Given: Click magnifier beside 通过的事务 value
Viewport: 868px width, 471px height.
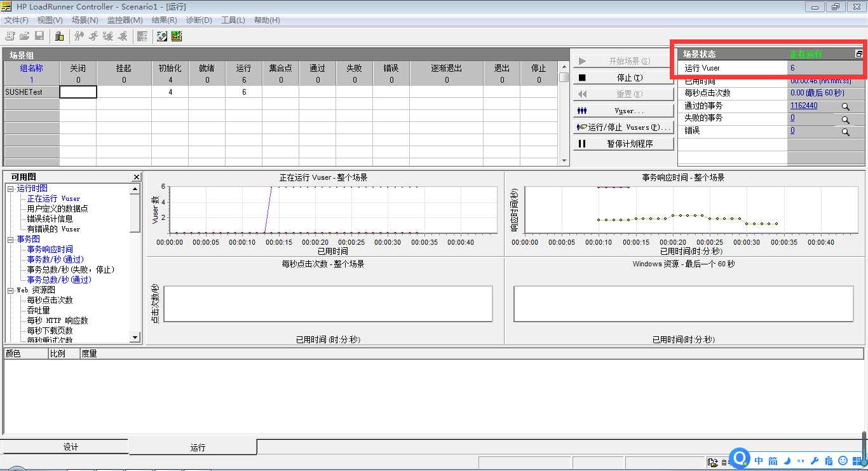Looking at the screenshot, I should 846,107.
